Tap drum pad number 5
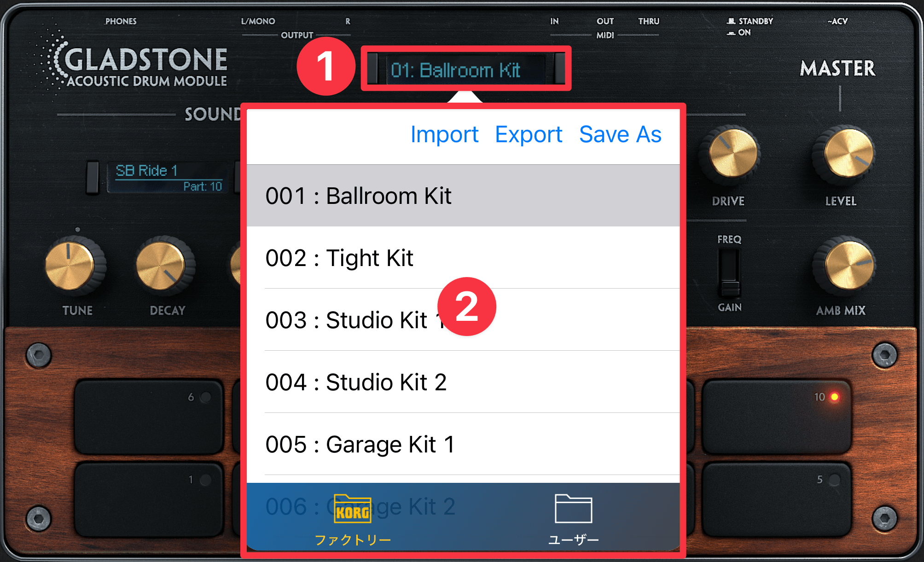This screenshot has width=924, height=562. pyautogui.click(x=776, y=499)
